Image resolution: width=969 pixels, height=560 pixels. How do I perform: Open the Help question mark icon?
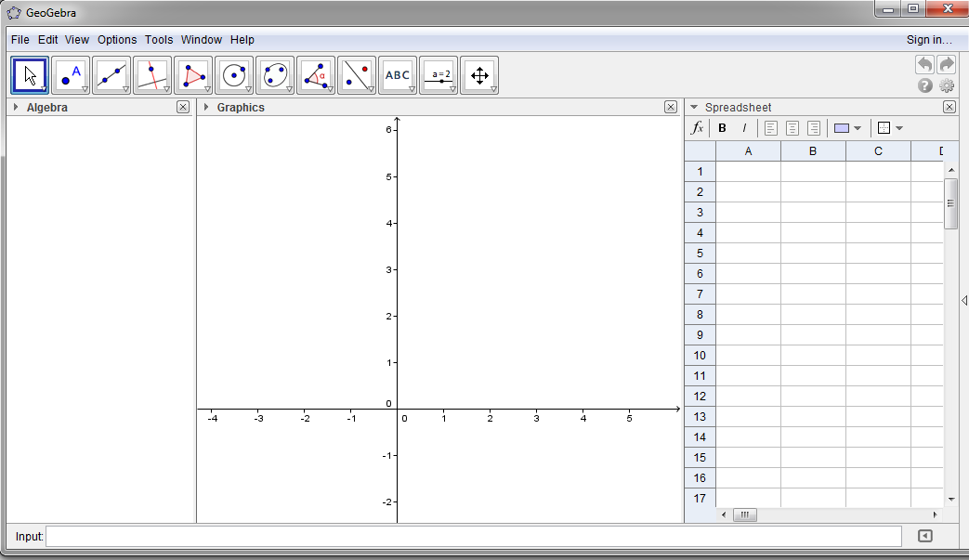(924, 85)
